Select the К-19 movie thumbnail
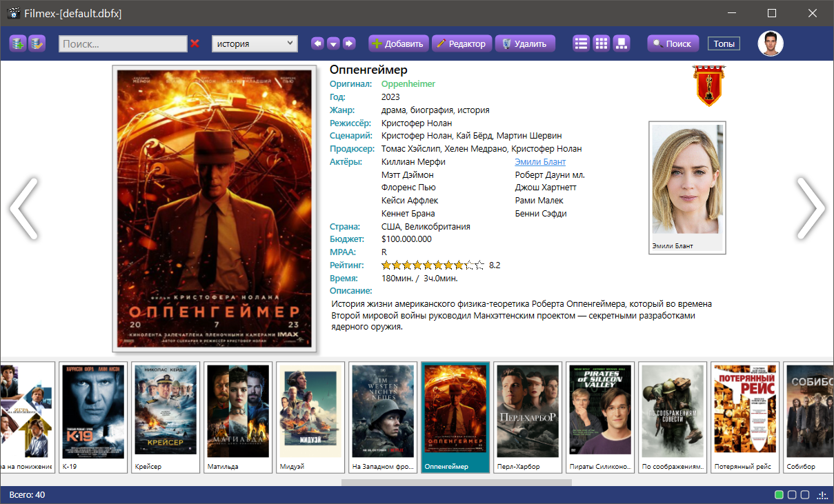Image resolution: width=834 pixels, height=504 pixels. (93, 417)
